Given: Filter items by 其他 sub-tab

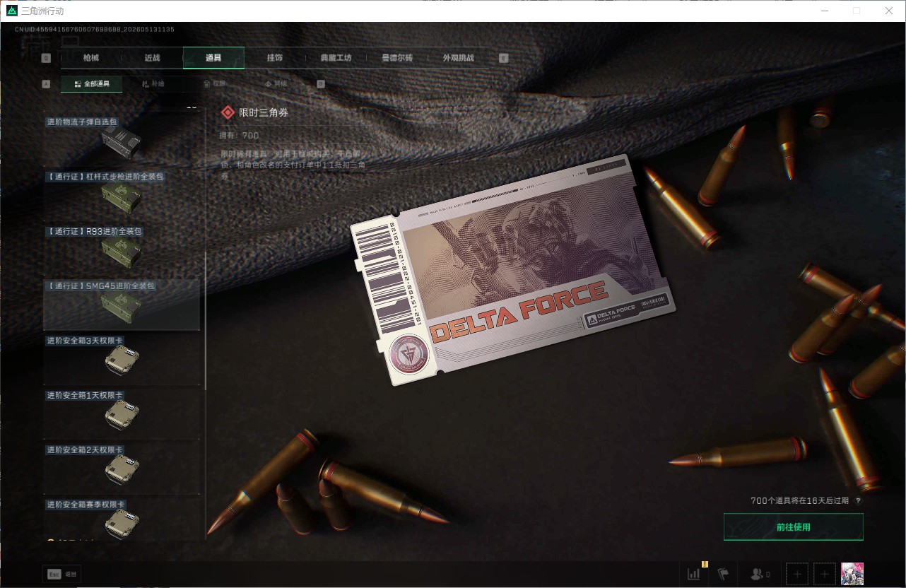Looking at the screenshot, I should pos(276,83).
